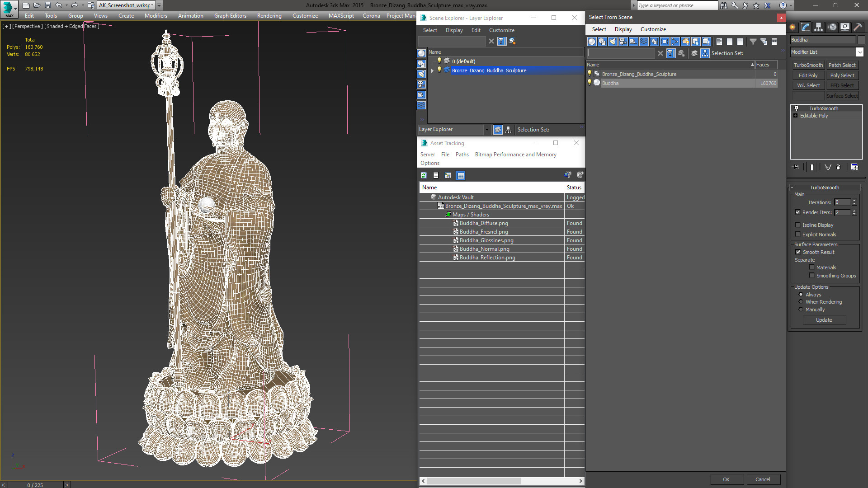Enable Explicit Normals checkbox
The width and height of the screenshot is (868, 488).
point(797,235)
